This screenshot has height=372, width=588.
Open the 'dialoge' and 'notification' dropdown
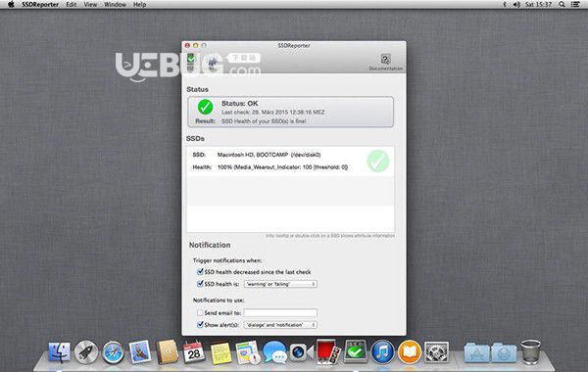pos(280,325)
